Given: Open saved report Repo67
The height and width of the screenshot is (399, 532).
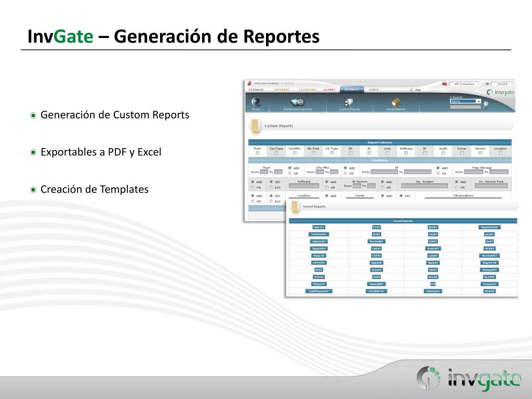Looking at the screenshot, I should pyautogui.click(x=433, y=262).
